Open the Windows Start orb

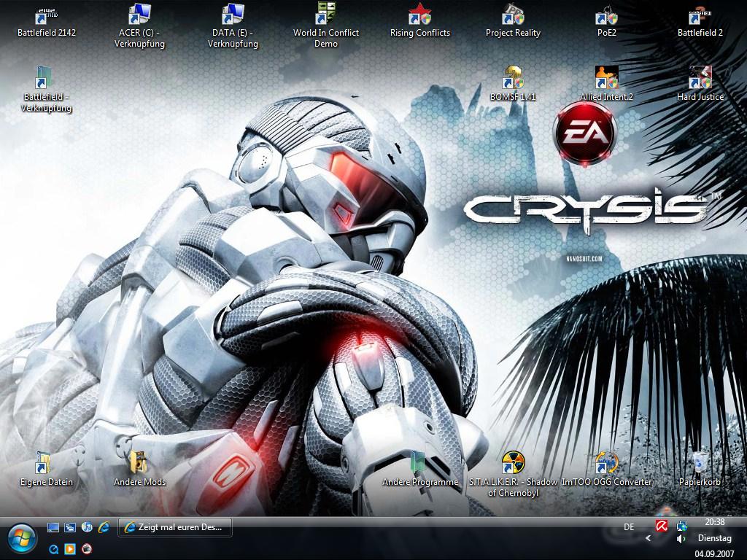(x=21, y=540)
